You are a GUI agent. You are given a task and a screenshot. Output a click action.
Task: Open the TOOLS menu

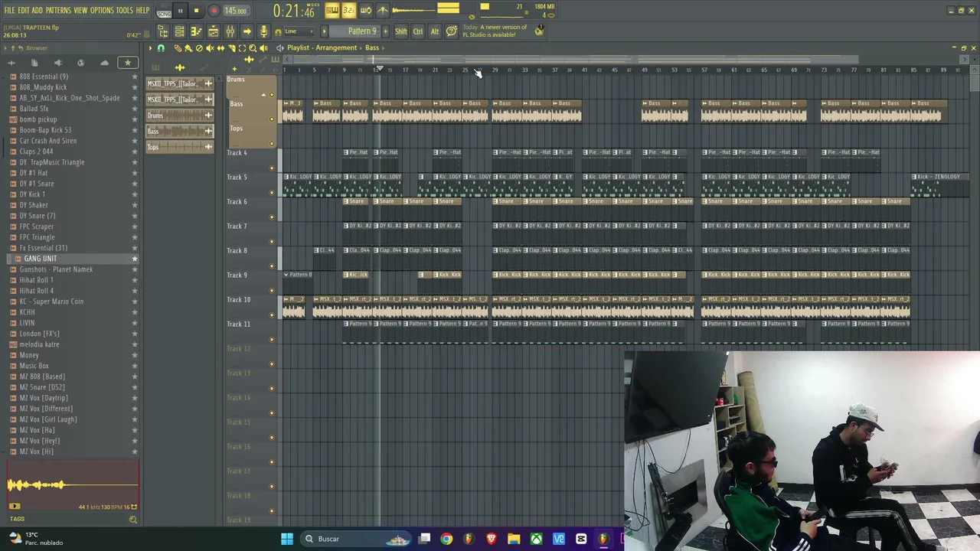tap(125, 11)
